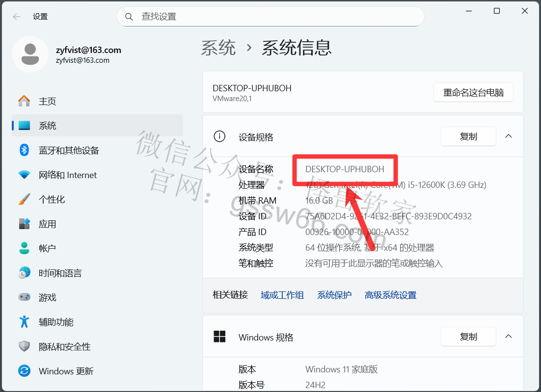Click the zyfvist@163.com account name
This screenshot has height=392, width=541.
point(89,50)
